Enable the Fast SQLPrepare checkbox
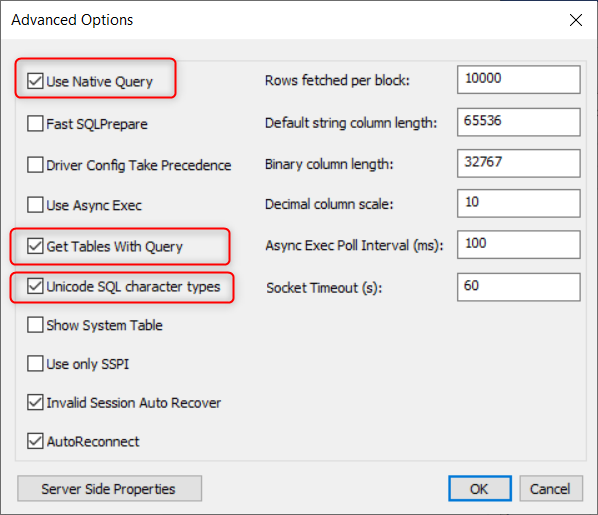Viewport: 598px width, 515px height. [35, 124]
